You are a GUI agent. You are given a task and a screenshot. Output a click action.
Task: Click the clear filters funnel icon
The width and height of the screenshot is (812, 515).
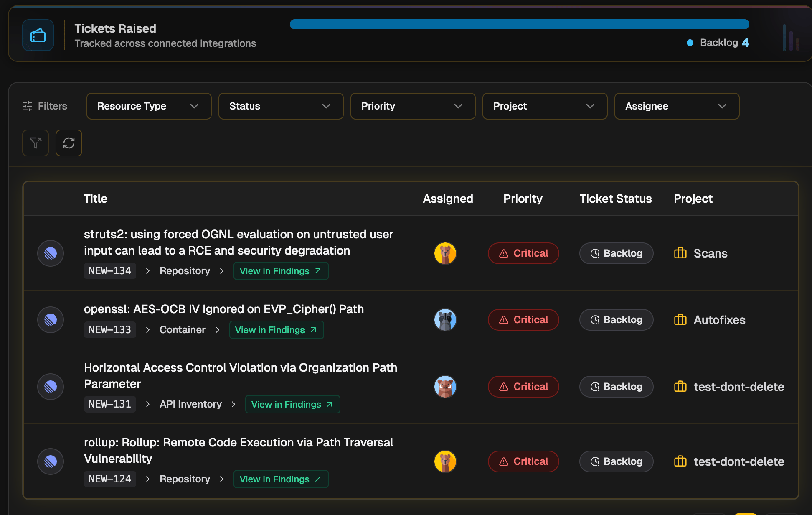36,143
